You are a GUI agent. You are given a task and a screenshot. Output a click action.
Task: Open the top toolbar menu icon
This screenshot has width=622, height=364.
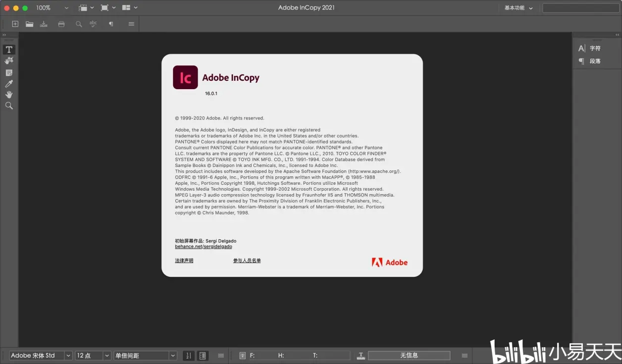click(x=131, y=24)
